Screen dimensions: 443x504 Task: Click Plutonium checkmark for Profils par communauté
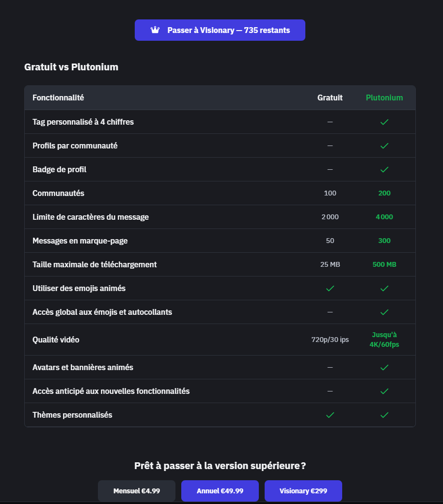[384, 146]
